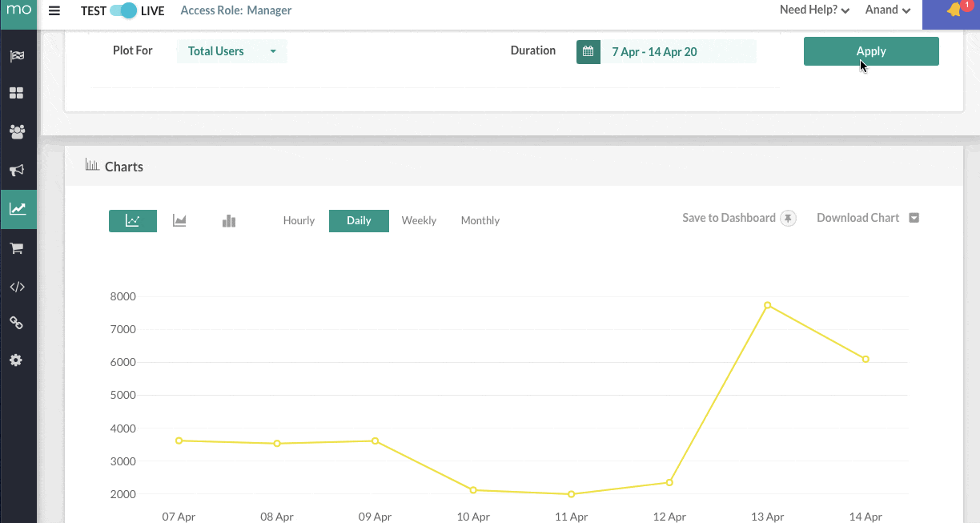Open the analytics chart icon in sidebar
This screenshot has height=523, width=980.
click(x=18, y=209)
